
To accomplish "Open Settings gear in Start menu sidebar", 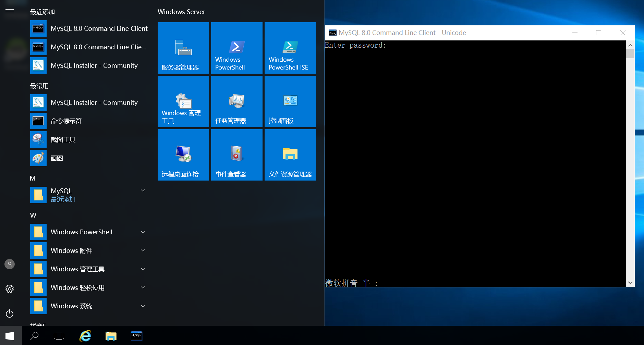I will 10,289.
